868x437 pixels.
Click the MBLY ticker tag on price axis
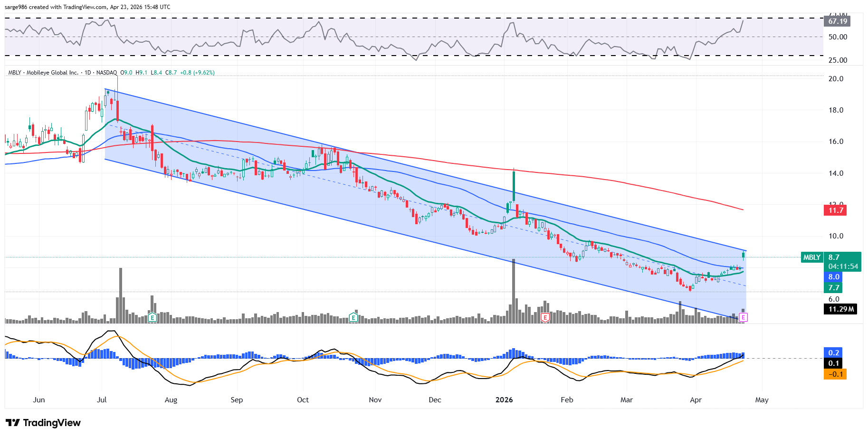(x=811, y=257)
